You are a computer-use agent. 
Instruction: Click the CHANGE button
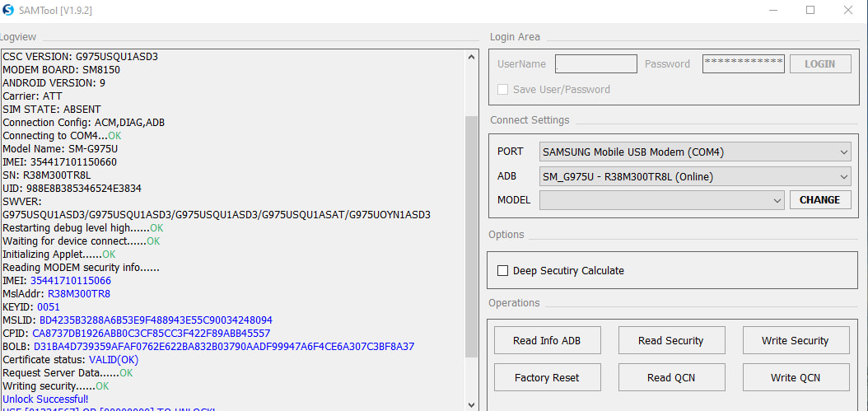(x=820, y=200)
